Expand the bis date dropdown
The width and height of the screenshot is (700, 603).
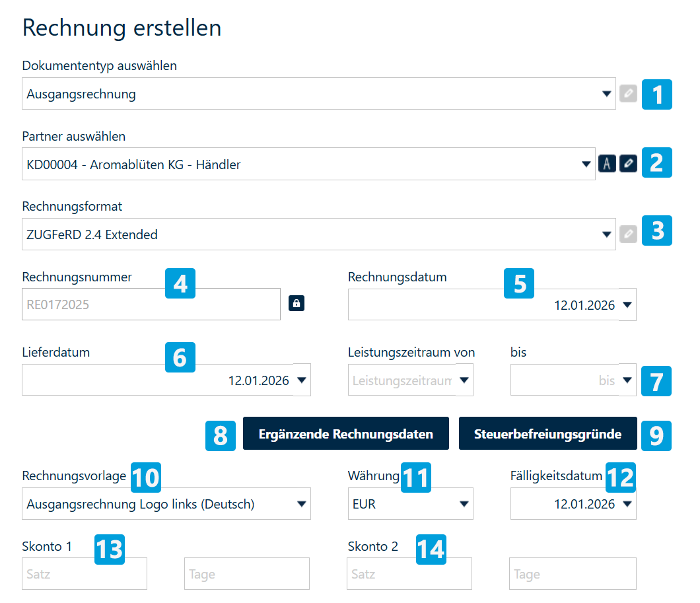(625, 380)
